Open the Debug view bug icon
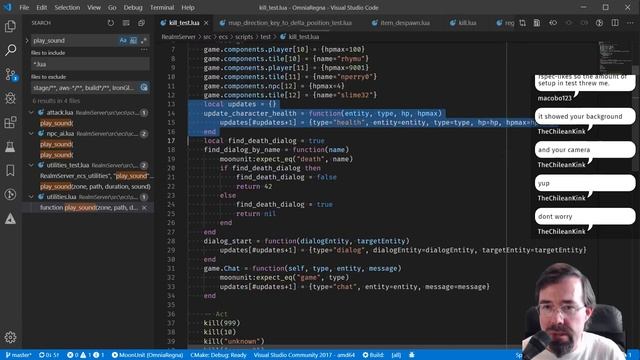 pyautogui.click(x=10, y=98)
